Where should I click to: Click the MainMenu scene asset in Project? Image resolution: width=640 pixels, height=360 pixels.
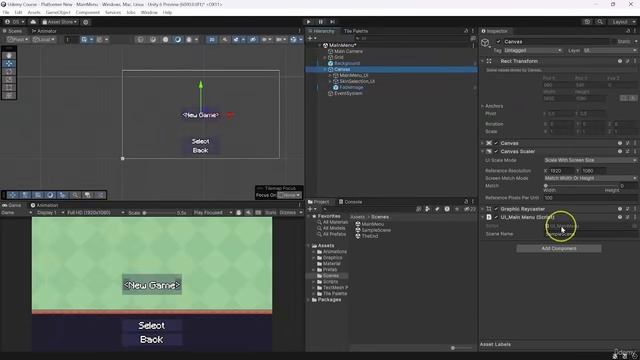pos(369,224)
